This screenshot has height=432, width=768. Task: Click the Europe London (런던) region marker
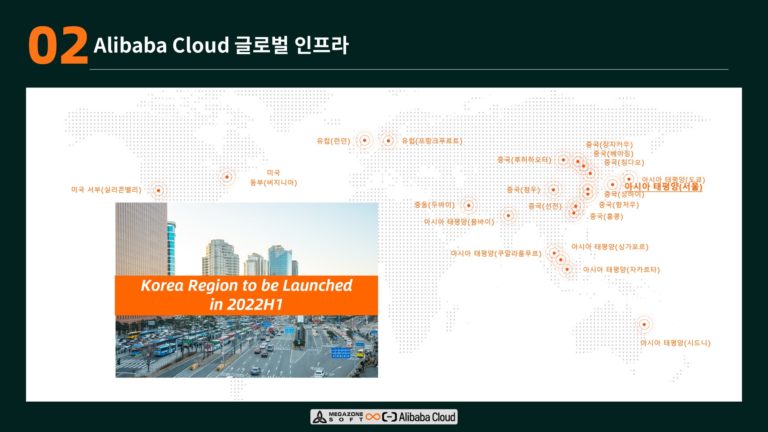point(365,141)
